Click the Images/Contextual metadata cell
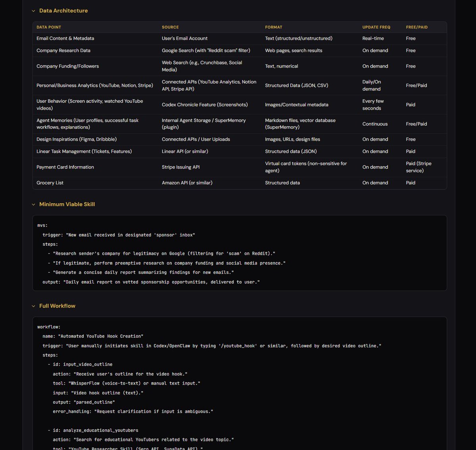The height and width of the screenshot is (450, 476). tap(297, 105)
